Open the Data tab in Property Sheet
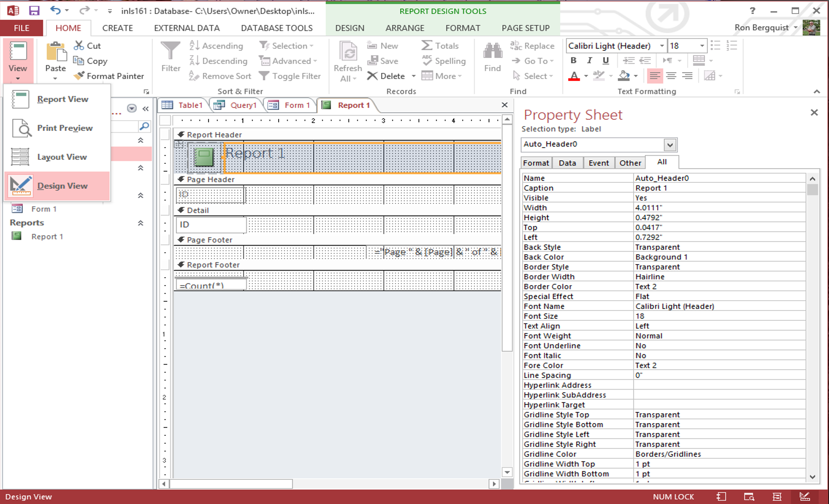This screenshot has height=504, width=829. (x=567, y=163)
